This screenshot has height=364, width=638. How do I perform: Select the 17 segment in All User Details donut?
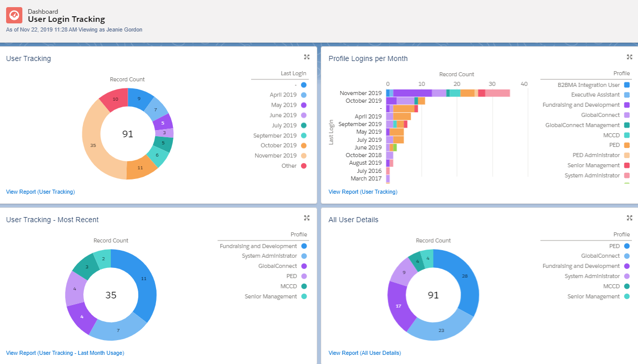point(399,306)
